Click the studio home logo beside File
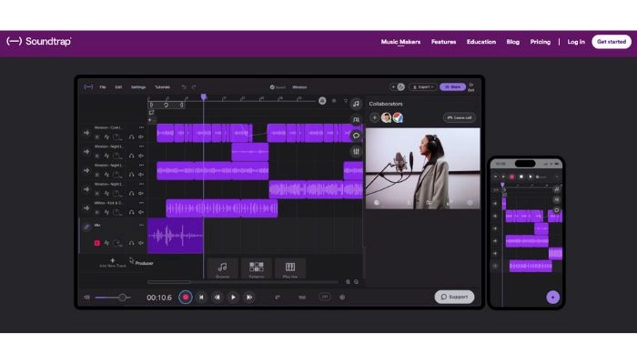637x364 pixels. (x=88, y=87)
